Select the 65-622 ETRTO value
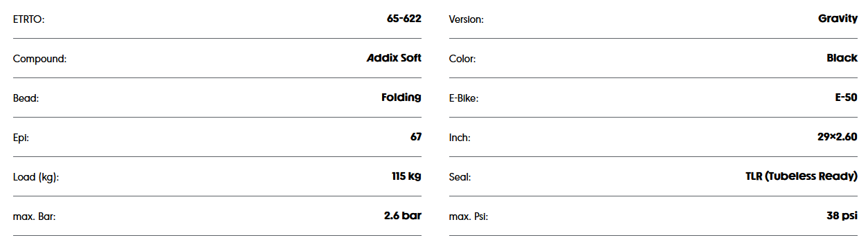Screen dimensions: 868x249 (404, 19)
